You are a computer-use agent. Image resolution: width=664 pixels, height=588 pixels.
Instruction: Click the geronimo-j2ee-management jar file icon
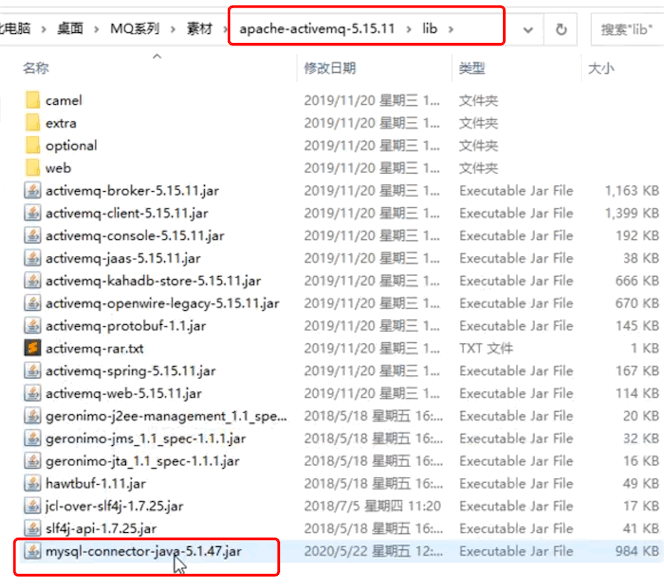pos(33,416)
